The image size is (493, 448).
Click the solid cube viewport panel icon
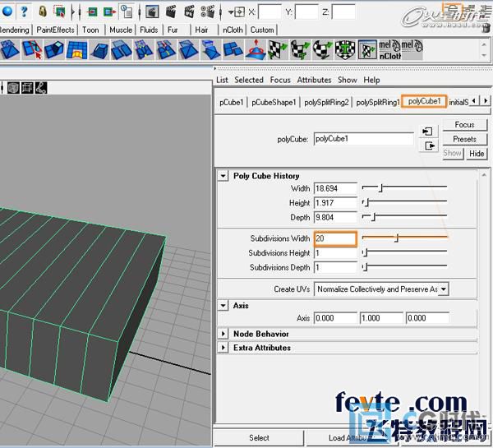(13, 88)
